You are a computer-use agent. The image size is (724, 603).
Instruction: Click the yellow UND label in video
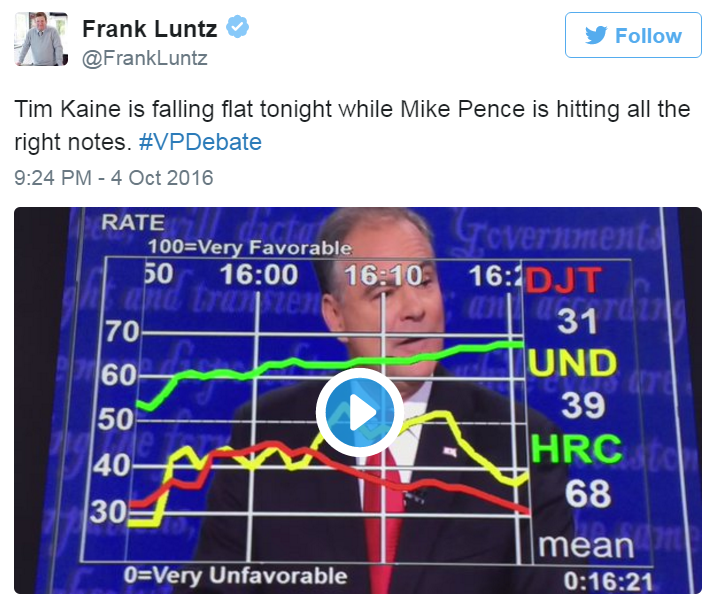[573, 362]
